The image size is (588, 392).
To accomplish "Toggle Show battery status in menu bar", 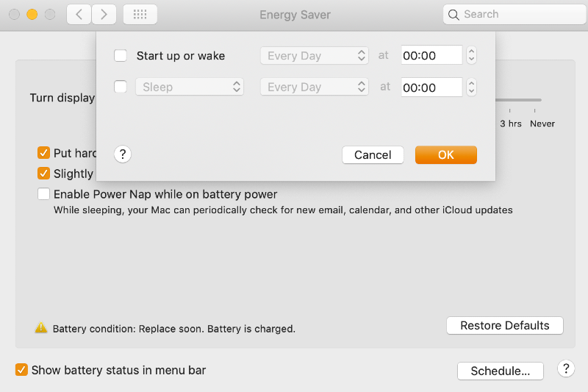I will click(22, 369).
